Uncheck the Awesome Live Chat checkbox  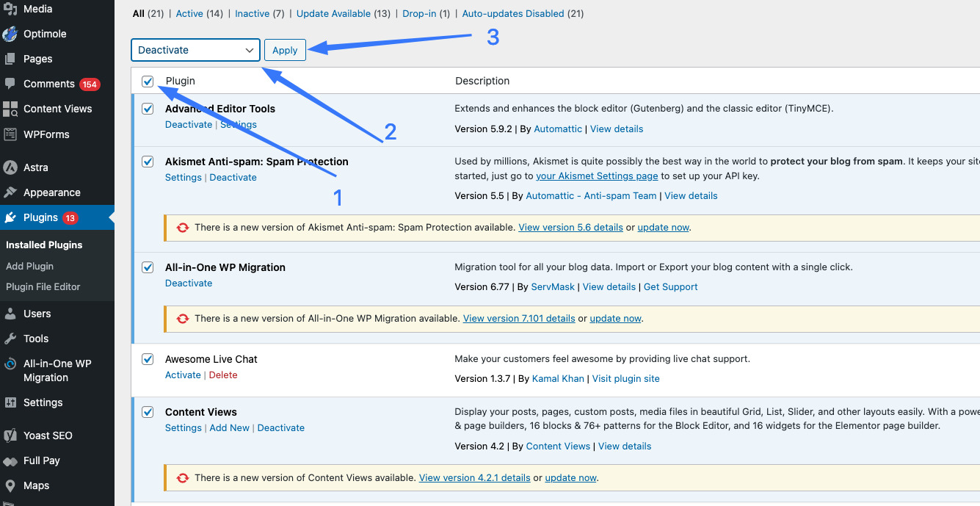pos(148,359)
